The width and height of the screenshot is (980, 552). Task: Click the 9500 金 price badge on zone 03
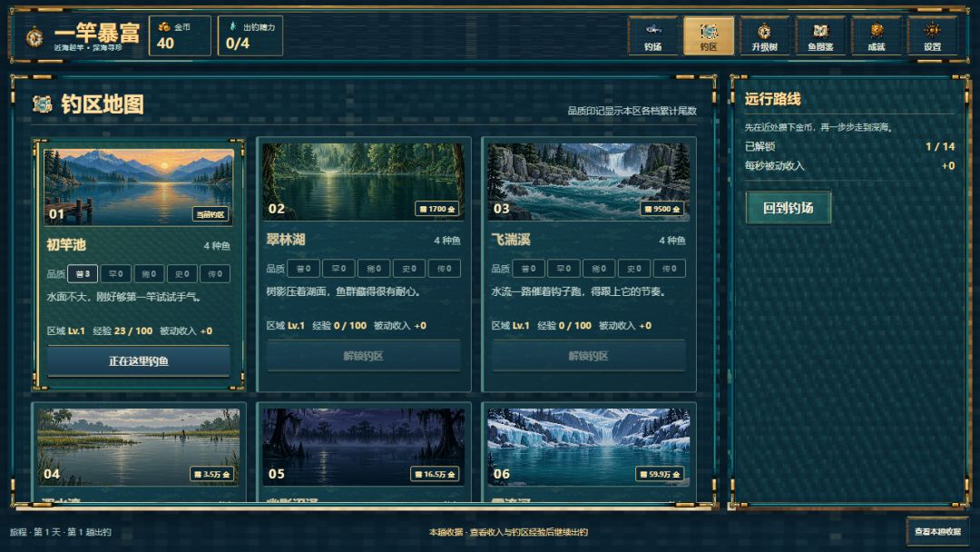pyautogui.click(x=661, y=209)
